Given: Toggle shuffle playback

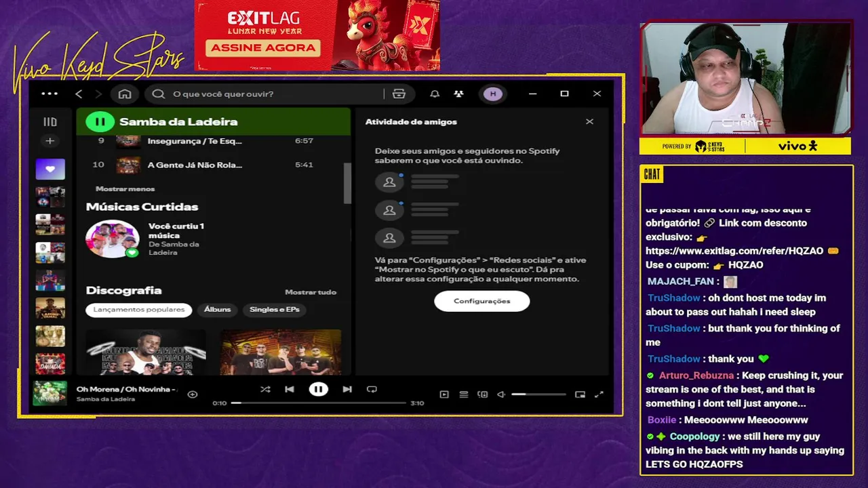Looking at the screenshot, I should pos(265,389).
